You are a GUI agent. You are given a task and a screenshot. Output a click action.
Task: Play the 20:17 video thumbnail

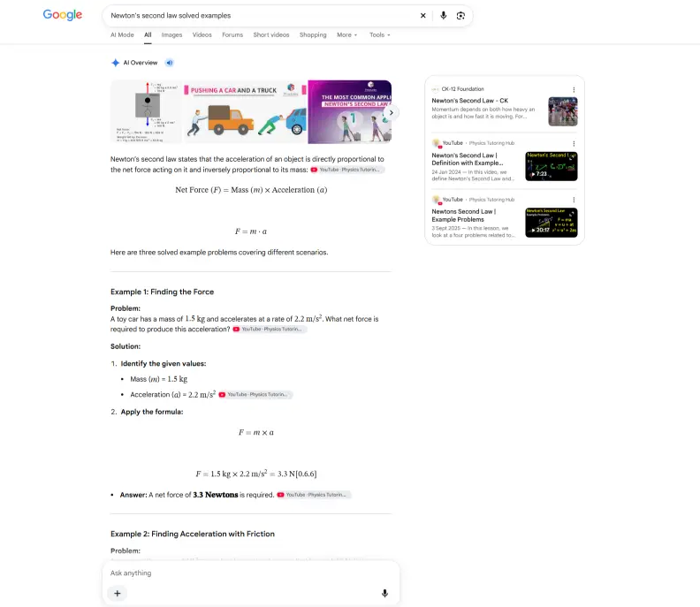coord(551,223)
